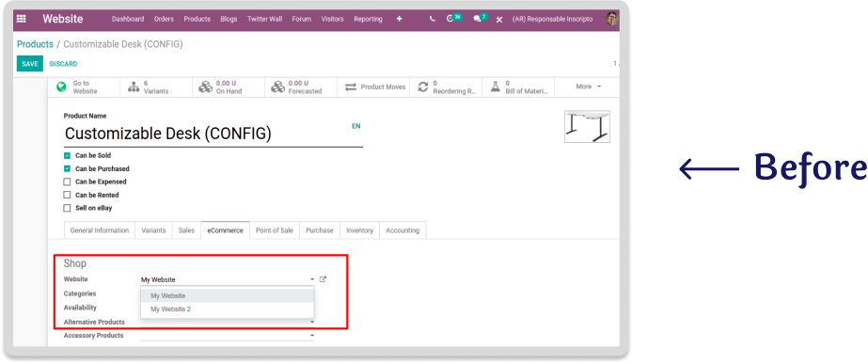Open the Reporting menu item
Image resolution: width=868 pixels, height=364 pixels.
pyautogui.click(x=368, y=19)
